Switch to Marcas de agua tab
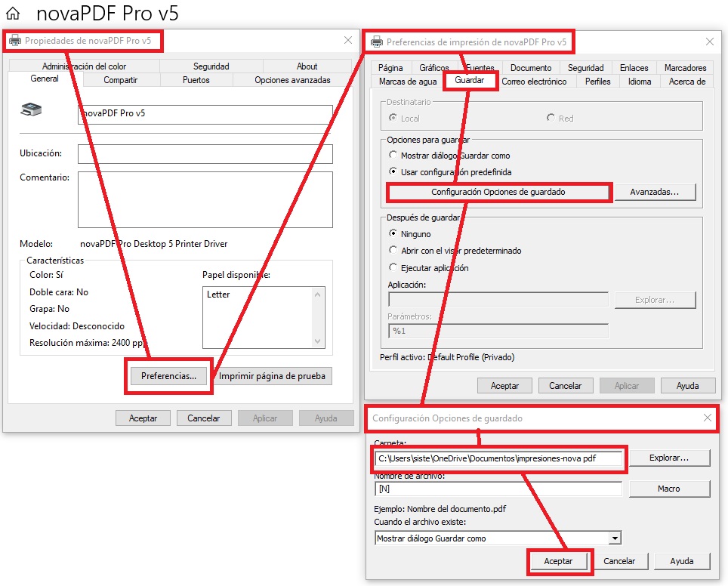728x586 pixels. pyautogui.click(x=408, y=82)
